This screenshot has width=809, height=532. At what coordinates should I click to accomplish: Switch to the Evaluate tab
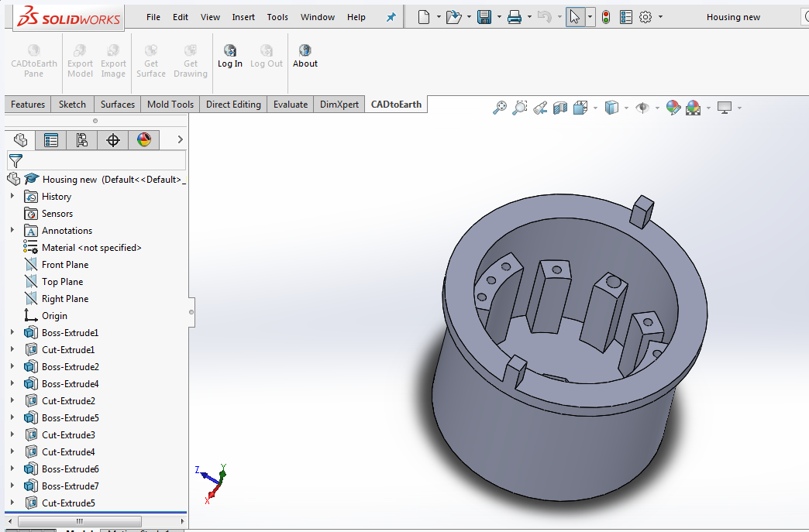[290, 105]
